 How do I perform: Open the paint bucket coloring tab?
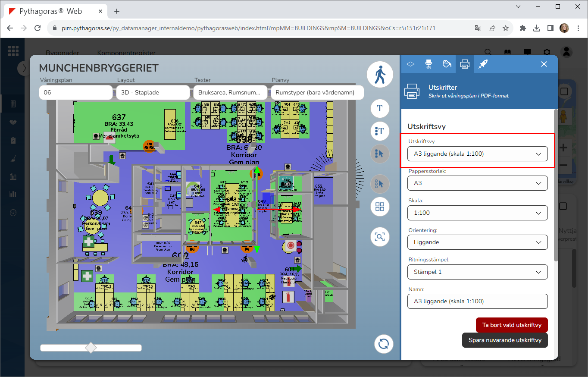[x=447, y=64]
